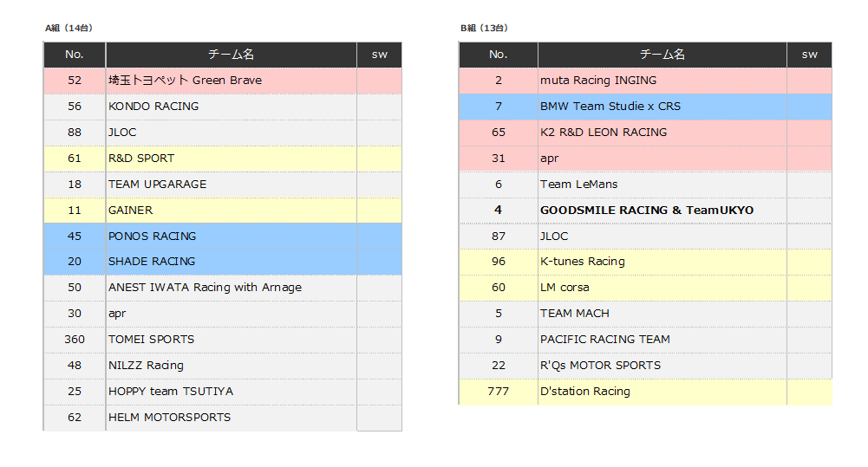Click K2 R&D LEON RACING
Image resolution: width=868 pixels, height=467 pixels.
click(x=603, y=133)
